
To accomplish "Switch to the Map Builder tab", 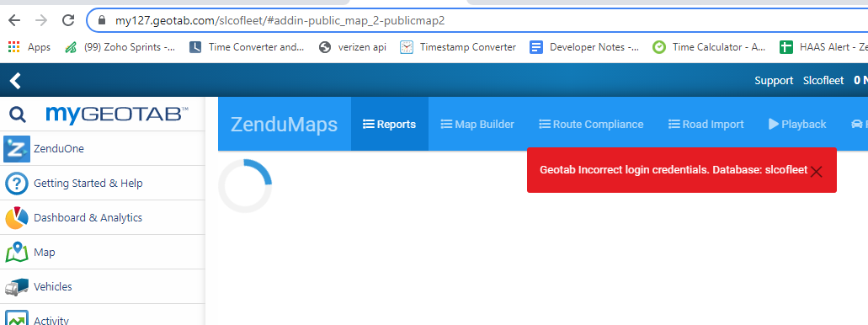I will [477, 124].
